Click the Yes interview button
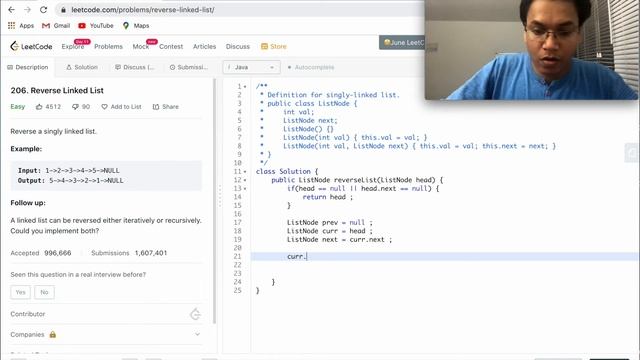Image resolution: width=640 pixels, height=360 pixels. (x=20, y=292)
